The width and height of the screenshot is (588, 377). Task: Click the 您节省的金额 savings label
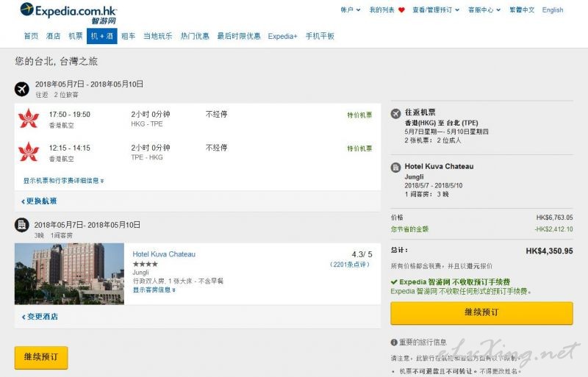[x=409, y=229]
